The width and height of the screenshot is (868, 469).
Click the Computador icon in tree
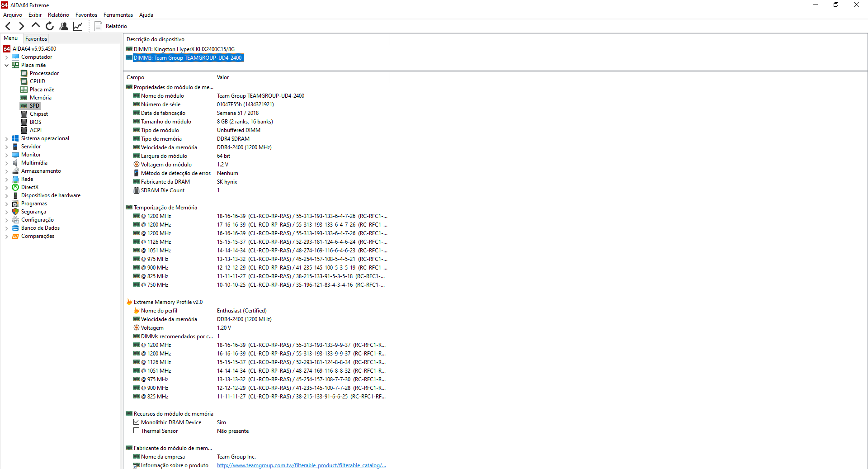tap(15, 57)
